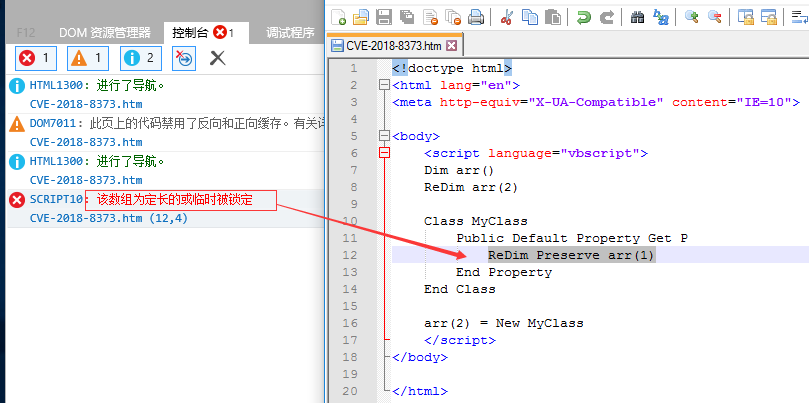The width and height of the screenshot is (809, 403).
Task: Cut selection with the scissors icon
Action: point(507,17)
